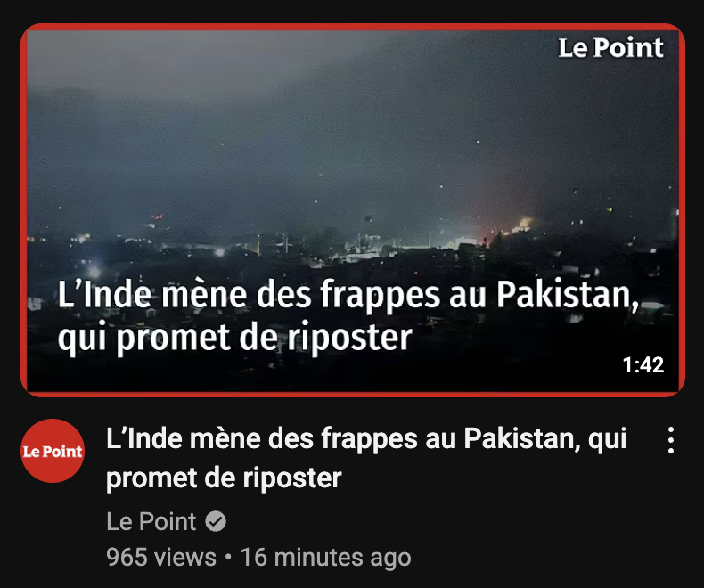Image resolution: width=704 pixels, height=588 pixels.
Task: Click the Le Point watermark in thumbnail
Action: pyautogui.click(x=610, y=47)
